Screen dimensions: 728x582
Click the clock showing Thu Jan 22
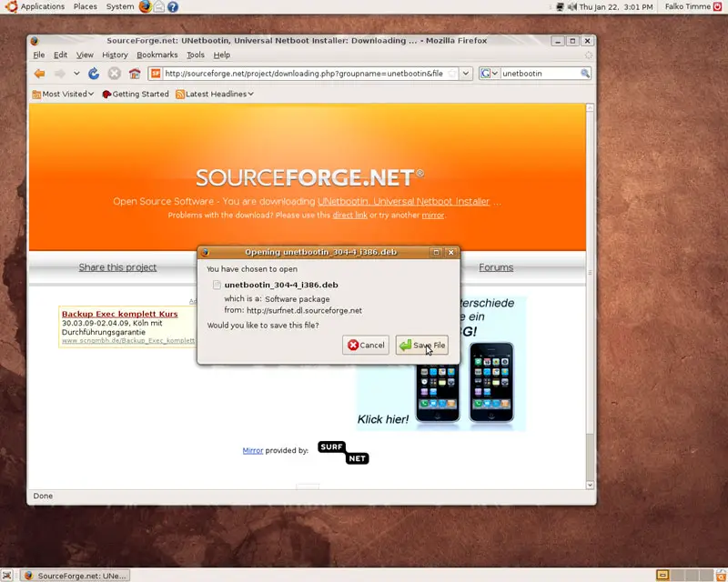pos(616,7)
